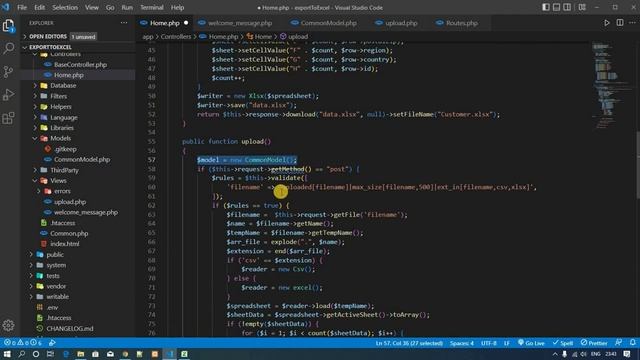The height and width of the screenshot is (360, 640).
Task: Click Ln 57, Col 36 cursor position
Action: (x=409, y=343)
